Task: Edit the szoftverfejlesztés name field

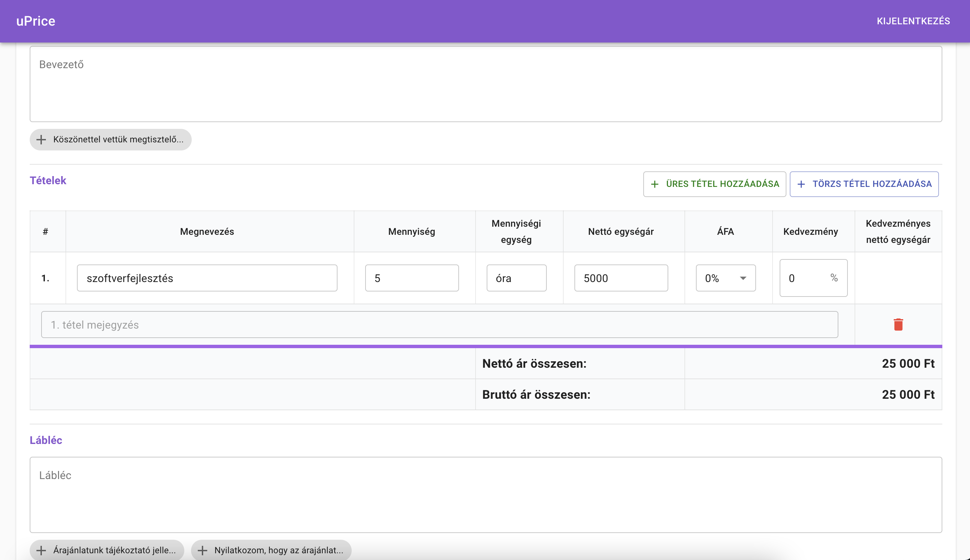Action: pos(207,278)
